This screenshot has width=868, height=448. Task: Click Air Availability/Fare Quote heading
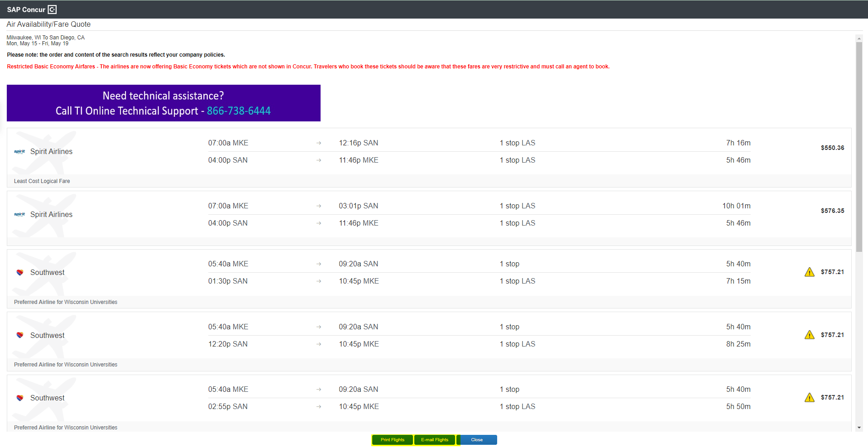[x=48, y=24]
